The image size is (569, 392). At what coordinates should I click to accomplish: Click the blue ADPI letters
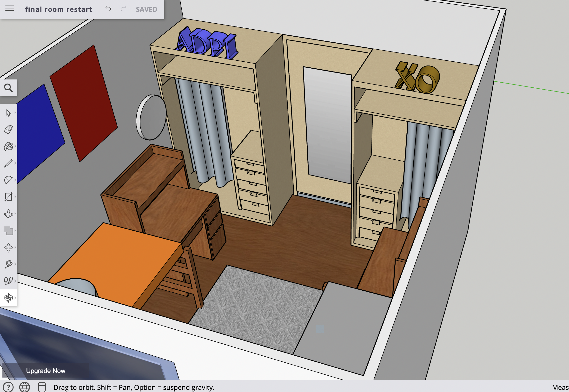207,43
